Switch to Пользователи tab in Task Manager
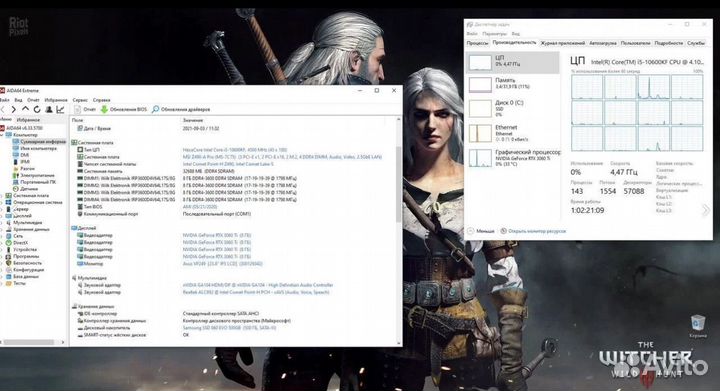This screenshot has width=720, height=391. [x=636, y=43]
